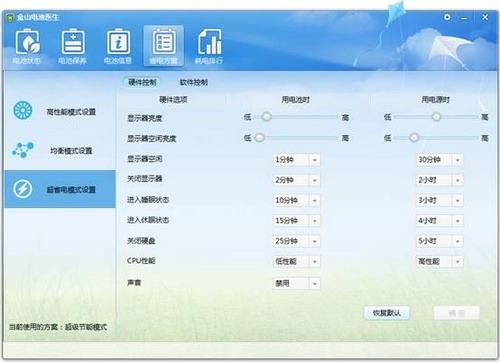Viewport: 500px width, 362px height.
Task: Open 显示器空闲 battery dropdown showing 1分钟
Action: [x=296, y=160]
